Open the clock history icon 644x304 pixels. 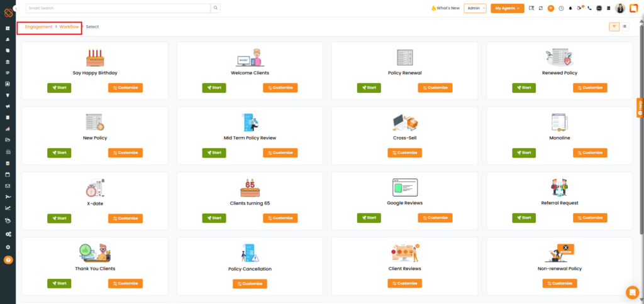click(x=560, y=8)
